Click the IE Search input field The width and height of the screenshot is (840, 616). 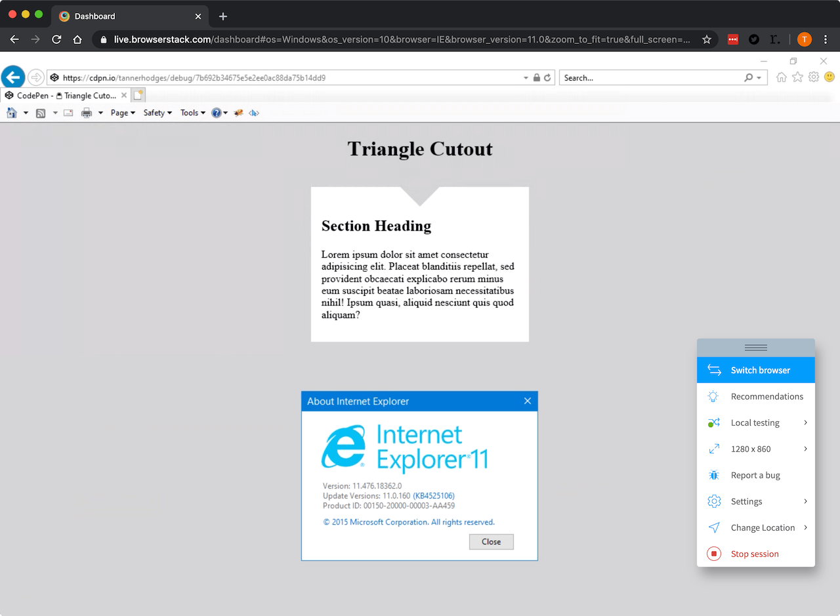coord(650,78)
